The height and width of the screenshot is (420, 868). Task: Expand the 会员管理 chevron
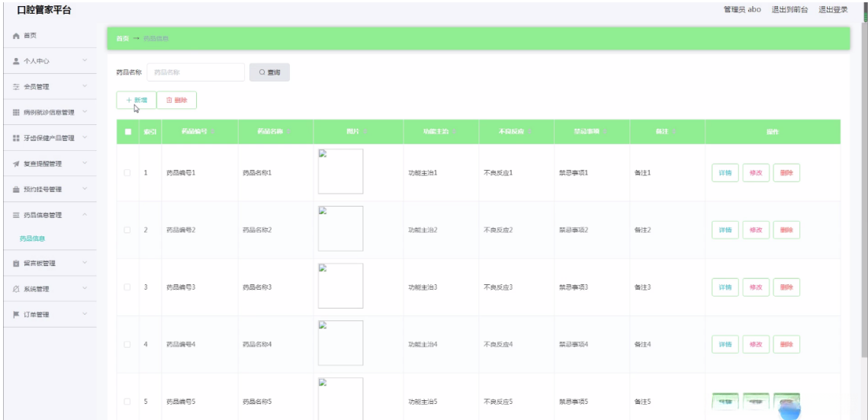tap(85, 86)
